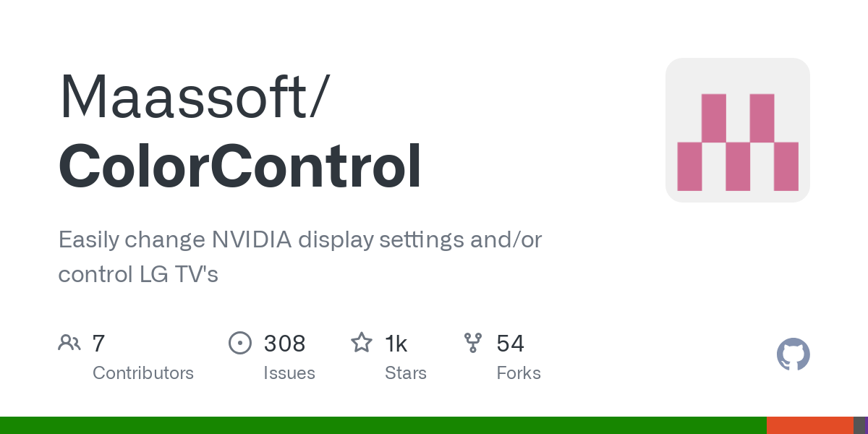Open the Maassoft pink pixel avatar
The image size is (868, 434).
click(x=738, y=130)
